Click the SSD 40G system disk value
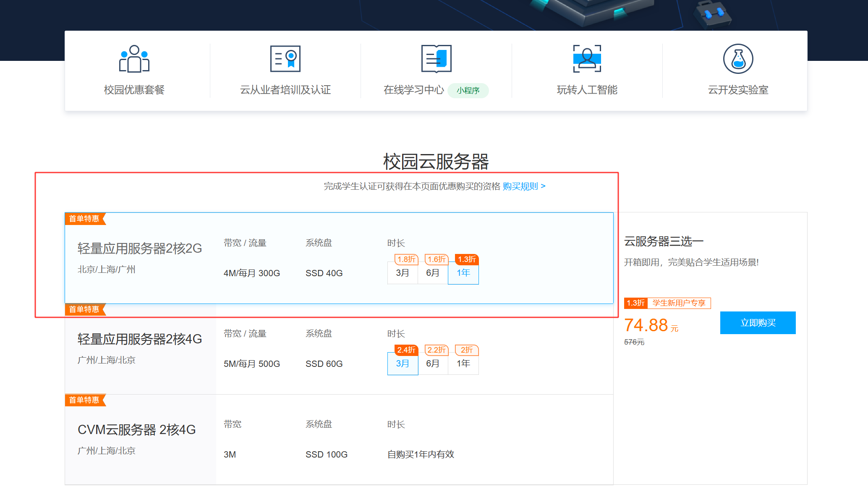This screenshot has height=497, width=868. tap(324, 273)
